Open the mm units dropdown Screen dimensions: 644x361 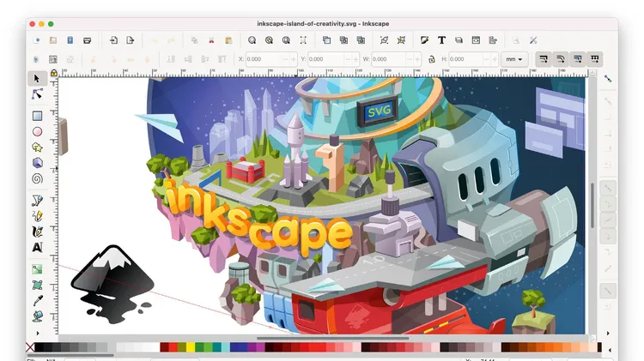click(514, 59)
